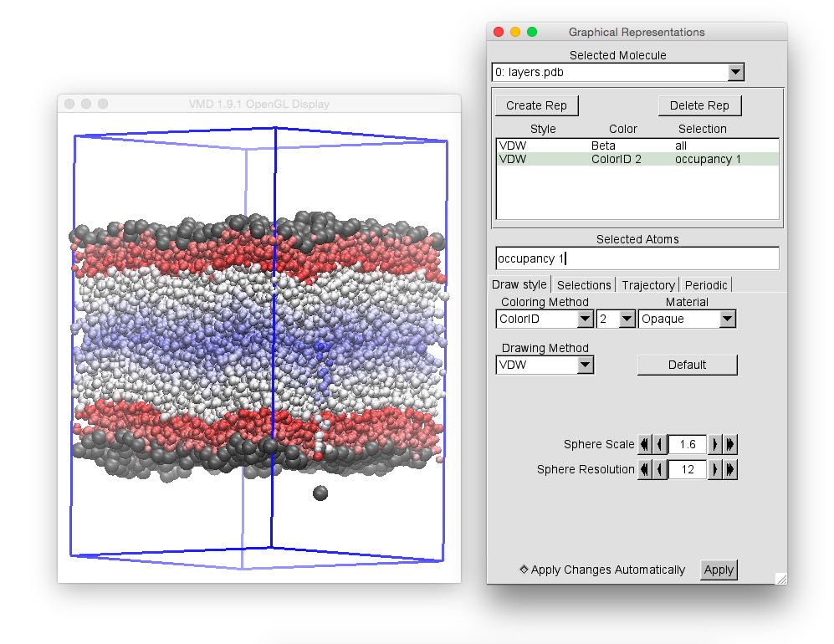
Task: Click the window resize grip on Graphical Representations
Action: click(x=780, y=579)
